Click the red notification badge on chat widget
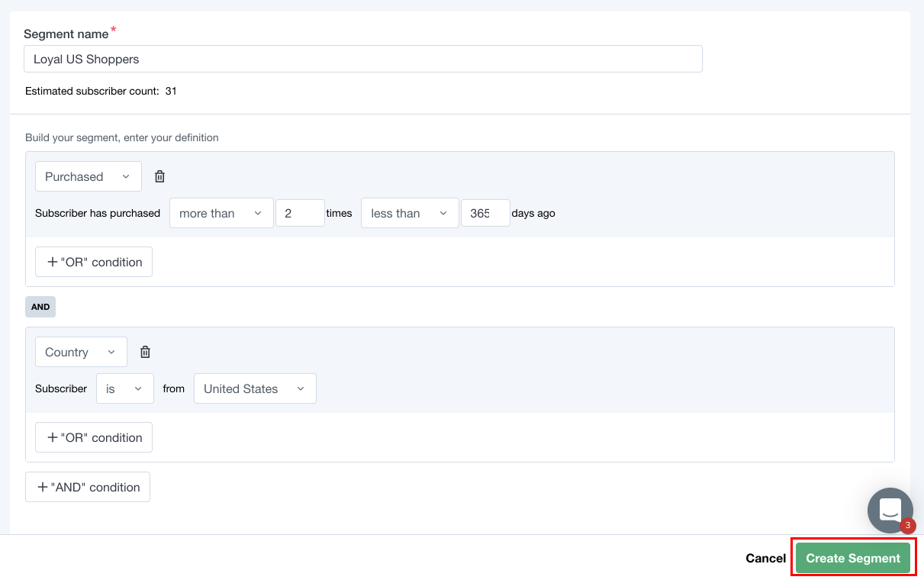This screenshot has width=924, height=580. pyautogui.click(x=907, y=526)
